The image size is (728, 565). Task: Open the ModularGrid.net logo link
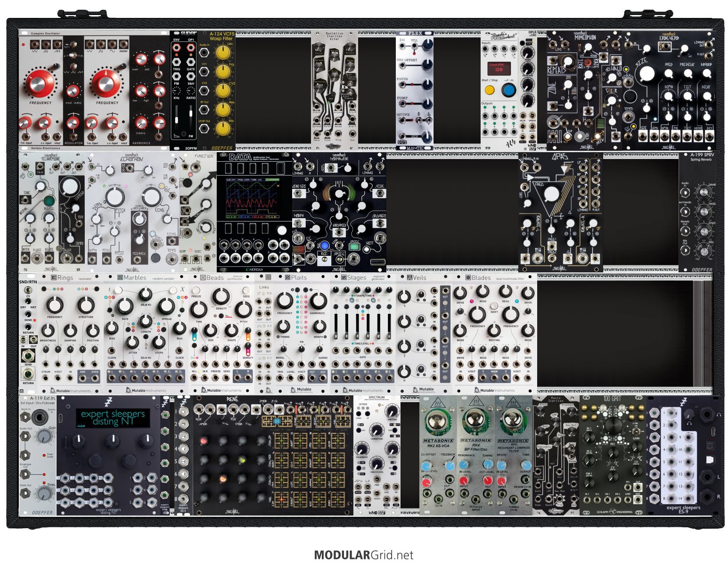pyautogui.click(x=364, y=555)
